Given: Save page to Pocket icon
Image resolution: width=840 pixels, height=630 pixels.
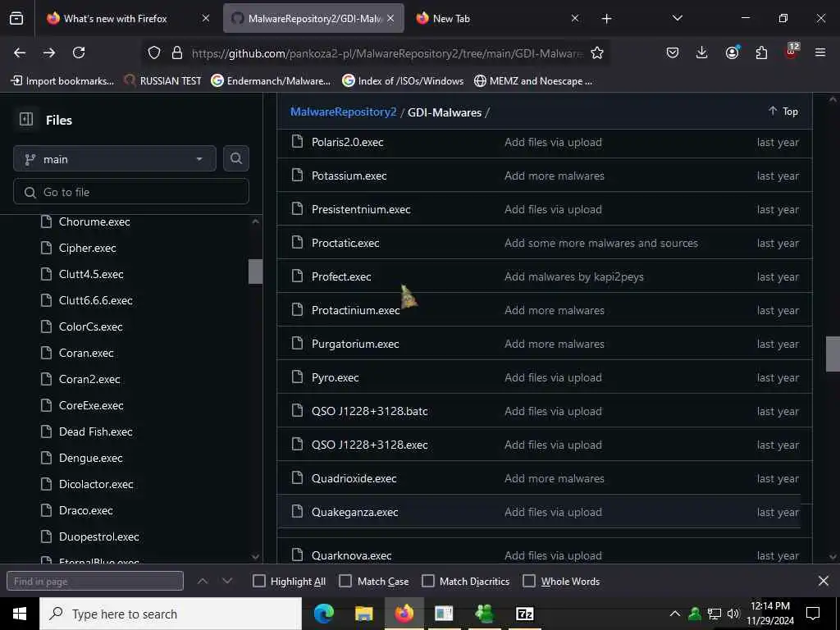Looking at the screenshot, I should tap(673, 52).
